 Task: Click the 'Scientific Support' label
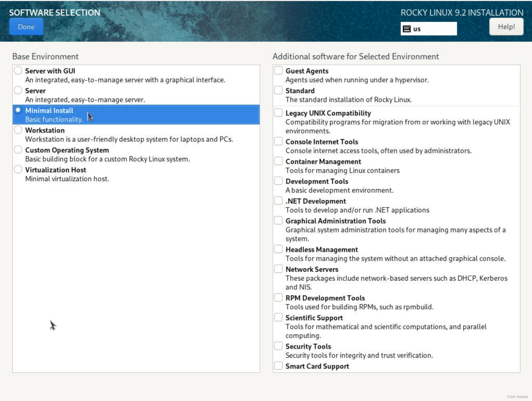314,318
